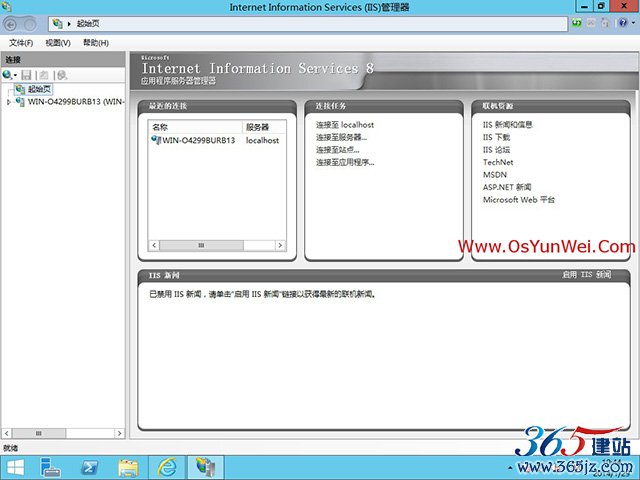Click 启用 IIS 新闻 link
The height and width of the screenshot is (480, 640).
[x=587, y=275]
